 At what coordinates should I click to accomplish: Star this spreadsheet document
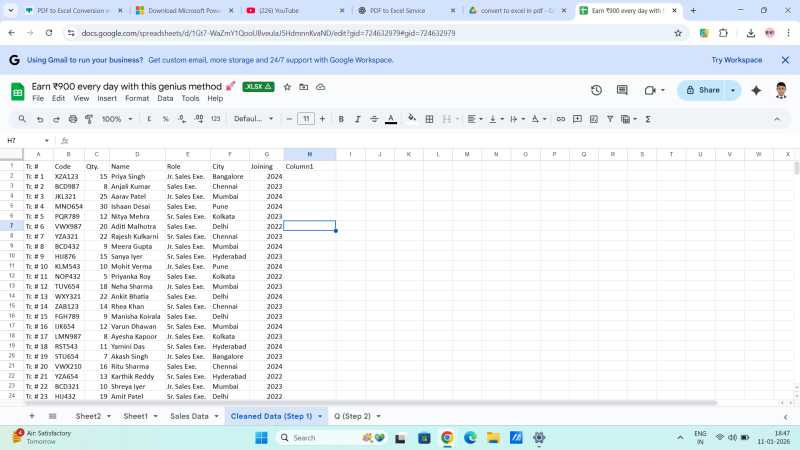(287, 87)
